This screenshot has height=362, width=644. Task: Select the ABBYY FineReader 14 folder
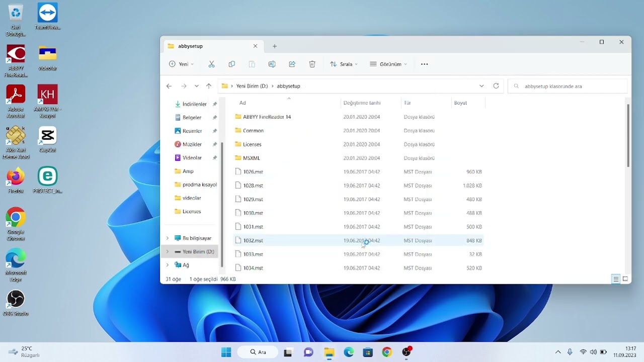click(358, 117)
